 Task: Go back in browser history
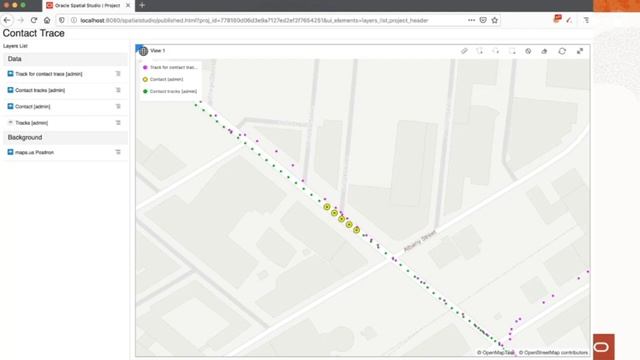tap(7, 20)
